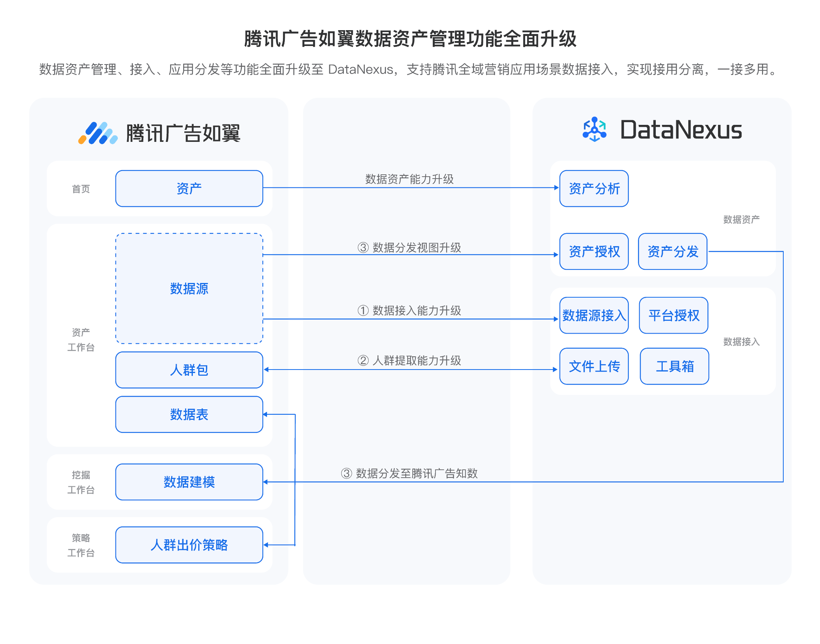Click the 腾讯广告如翼 brand title text
Viewport: 820px width, 644px height.
183,133
